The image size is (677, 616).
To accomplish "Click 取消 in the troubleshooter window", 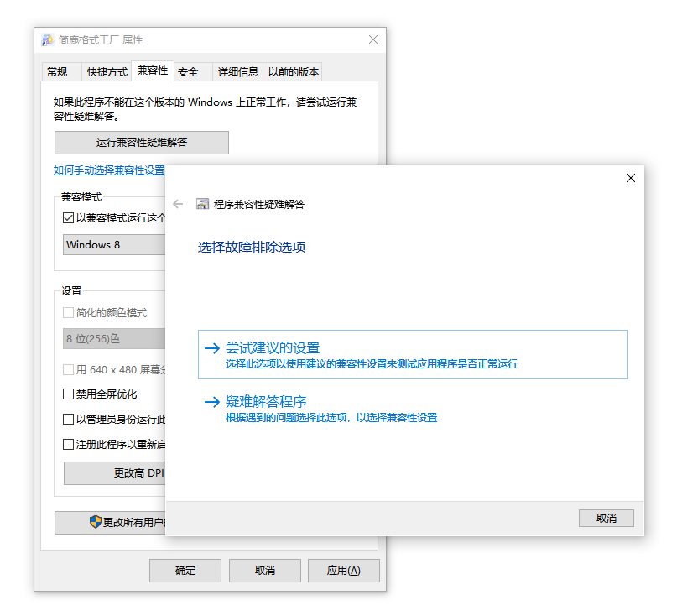I will click(606, 518).
